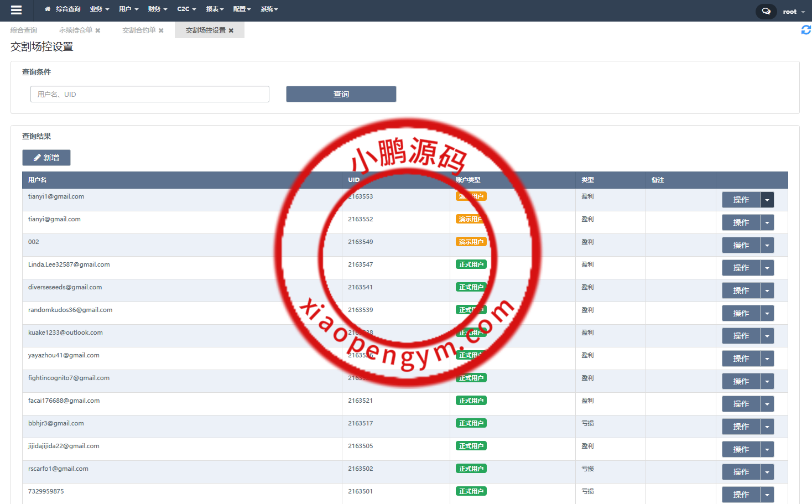Image resolution: width=812 pixels, height=504 pixels.
Task: Open the 报表 menu
Action: pyautogui.click(x=215, y=9)
